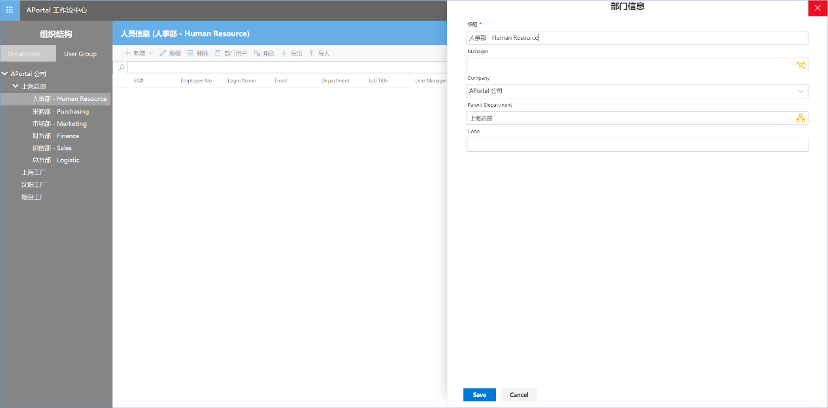Collapse the APortal 公司 tree node
Viewport: 828px width, 408px height.
pos(5,74)
